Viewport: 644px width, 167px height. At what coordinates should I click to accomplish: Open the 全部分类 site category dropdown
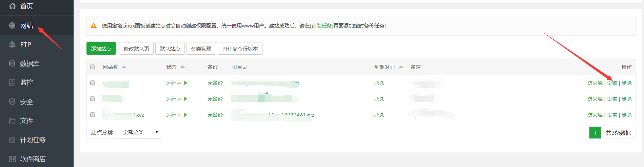pyautogui.click(x=140, y=132)
